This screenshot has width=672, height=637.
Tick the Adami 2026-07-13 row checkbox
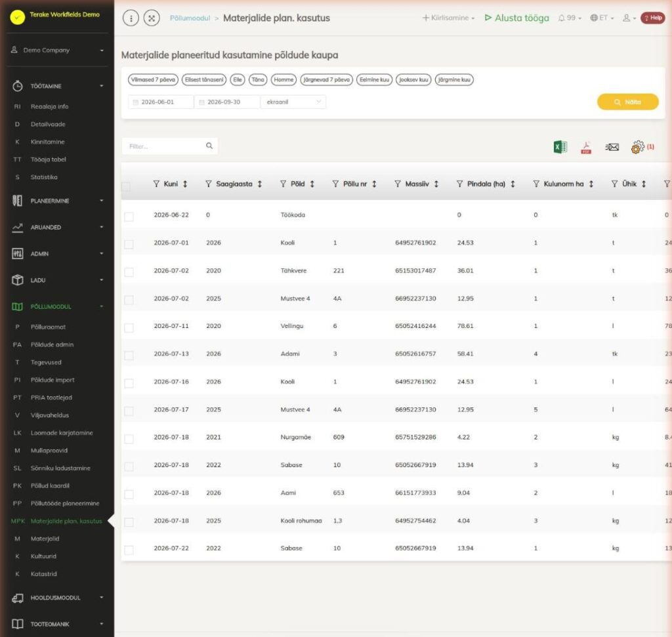129,356
